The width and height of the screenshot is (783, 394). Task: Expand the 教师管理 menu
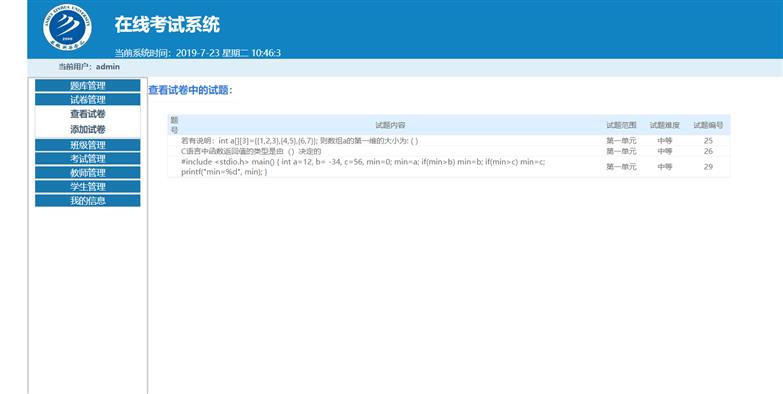tap(87, 173)
